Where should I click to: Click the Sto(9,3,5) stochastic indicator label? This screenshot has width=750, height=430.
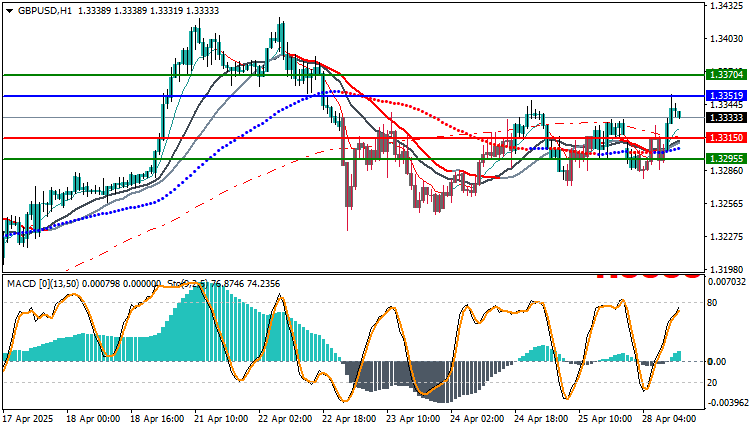click(187, 284)
